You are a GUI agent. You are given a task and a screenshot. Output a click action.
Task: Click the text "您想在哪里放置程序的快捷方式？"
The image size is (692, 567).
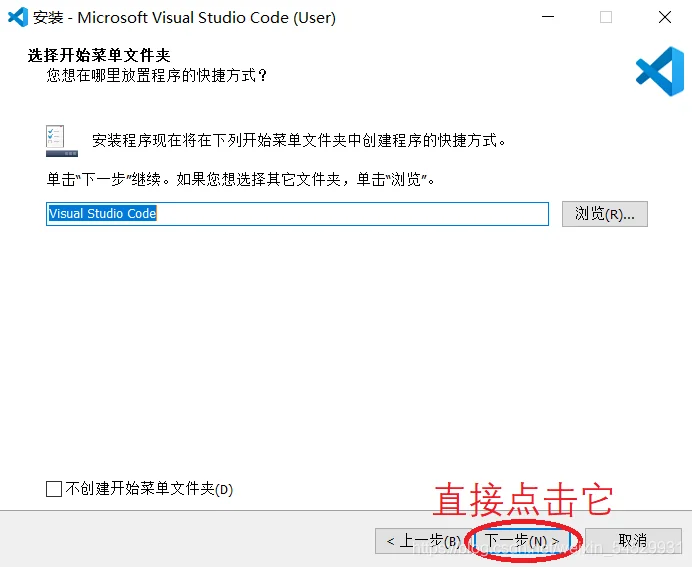[158, 75]
